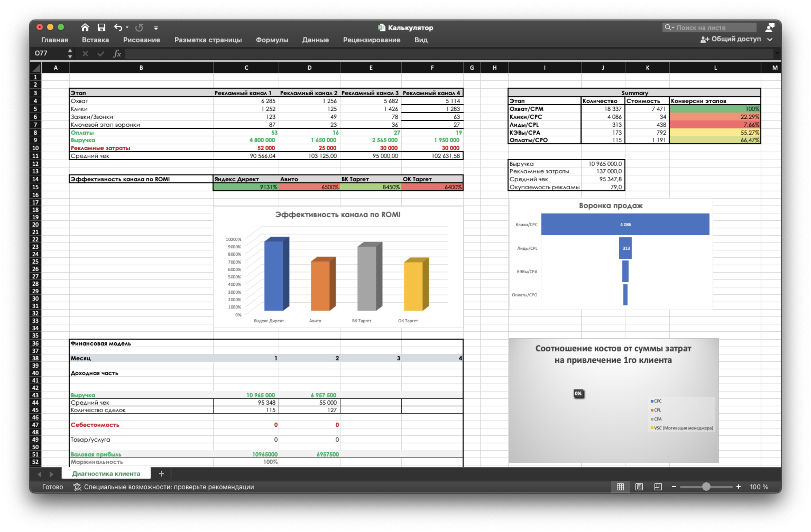Click the zoom slider handle
The image size is (811, 532).
click(706, 487)
